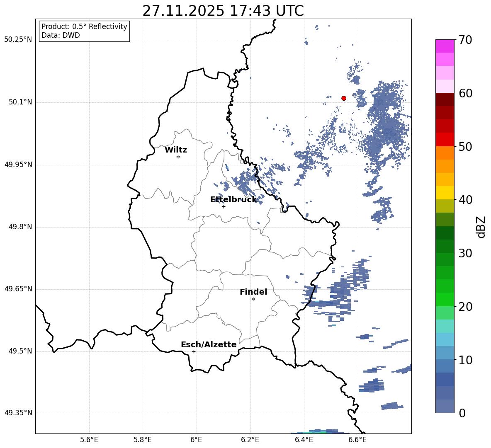Click the colorbar tick label 30
The width and height of the screenshot is (491, 448).
pos(465,253)
